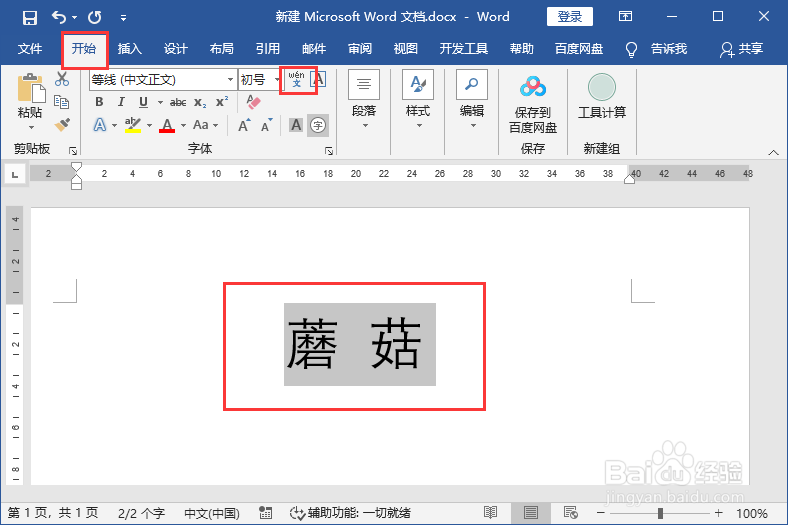Open the 邮件 tab
788x525 pixels.
(x=314, y=49)
